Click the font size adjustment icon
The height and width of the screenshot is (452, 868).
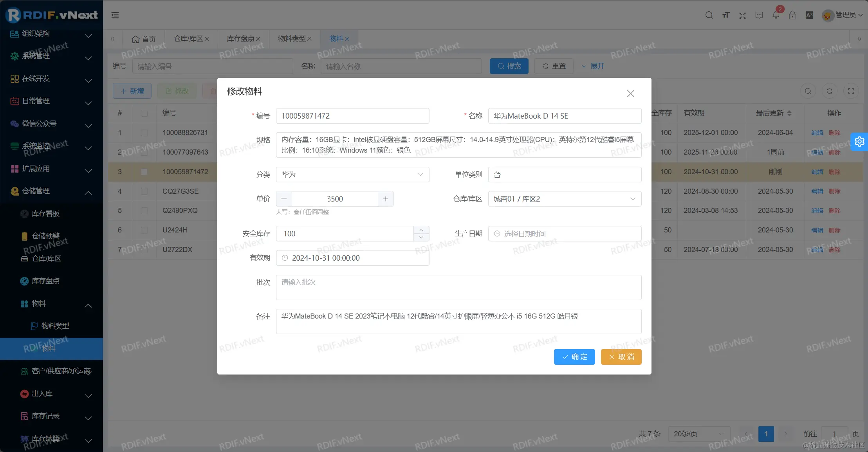click(725, 15)
